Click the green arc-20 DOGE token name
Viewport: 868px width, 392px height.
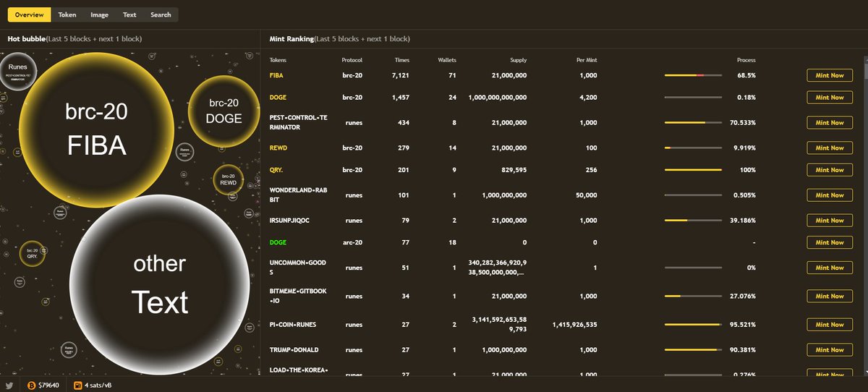pyautogui.click(x=278, y=242)
